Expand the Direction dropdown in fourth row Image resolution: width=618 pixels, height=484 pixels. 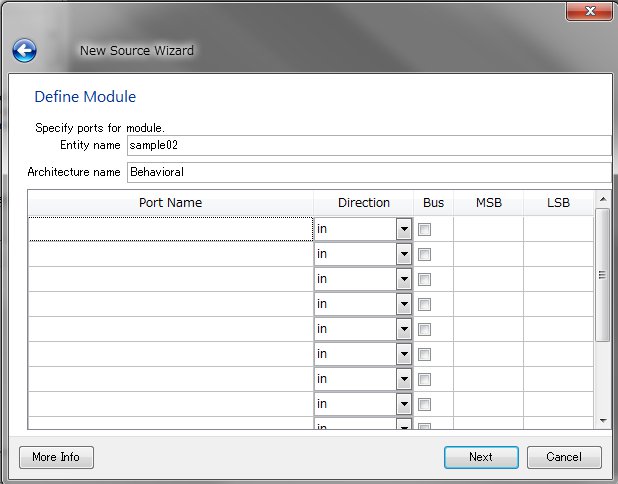(x=404, y=304)
